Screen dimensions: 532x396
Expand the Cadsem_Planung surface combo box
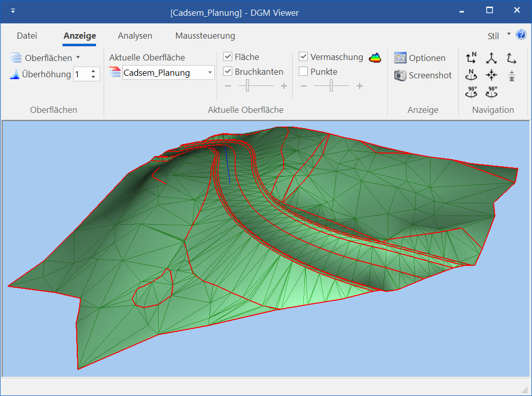click(210, 73)
